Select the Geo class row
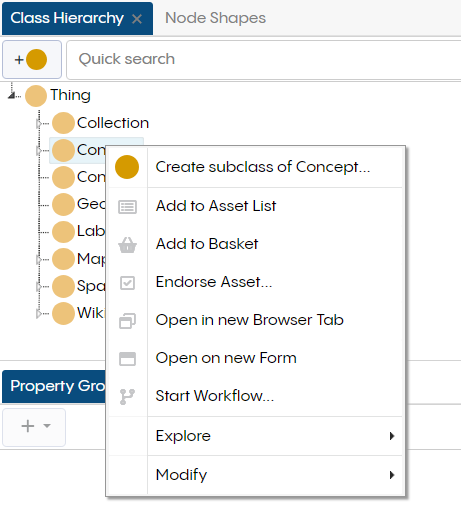The width and height of the screenshot is (461, 517). click(79, 204)
